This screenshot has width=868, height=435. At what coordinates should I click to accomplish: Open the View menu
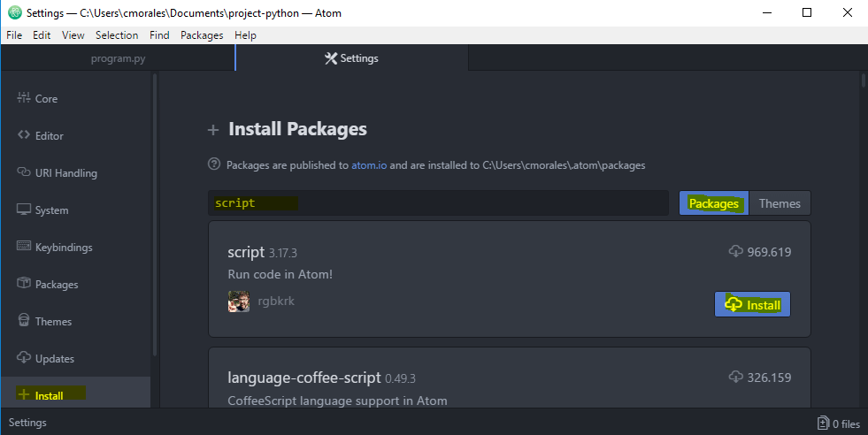pos(73,34)
